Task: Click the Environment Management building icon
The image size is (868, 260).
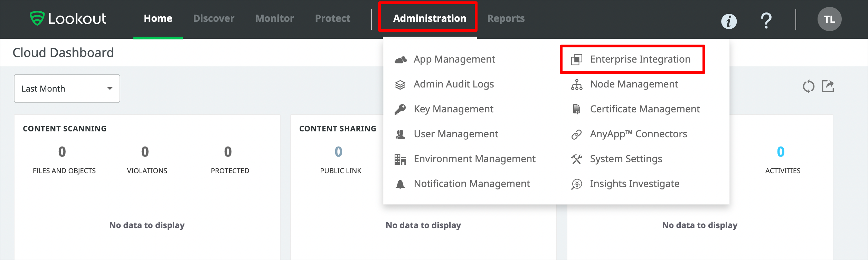Action: (400, 159)
